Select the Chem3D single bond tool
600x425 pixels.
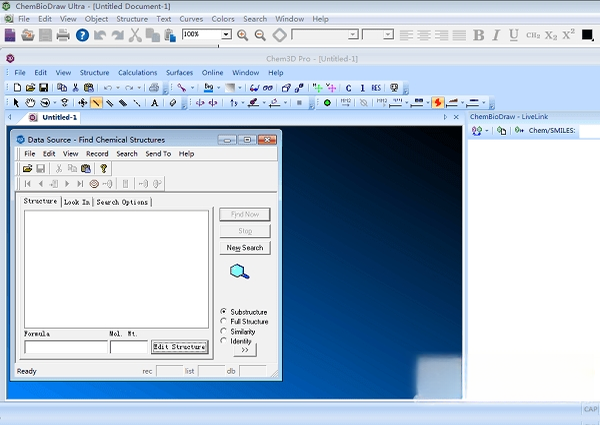96,103
